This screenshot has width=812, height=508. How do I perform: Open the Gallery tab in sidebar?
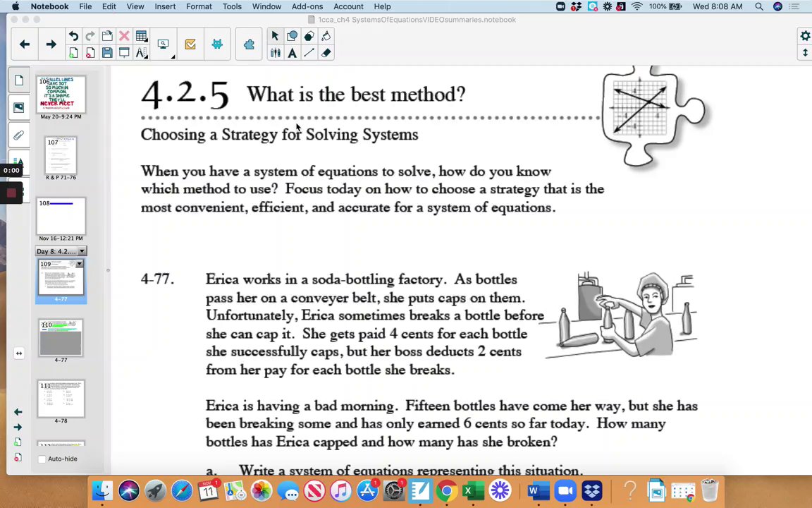tap(19, 108)
